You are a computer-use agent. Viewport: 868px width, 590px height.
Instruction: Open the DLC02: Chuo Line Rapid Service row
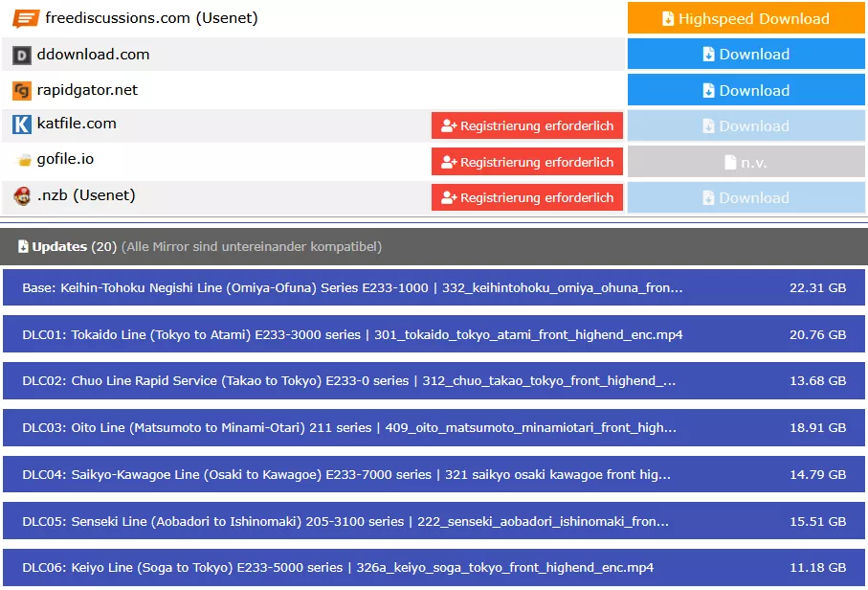tap(434, 380)
